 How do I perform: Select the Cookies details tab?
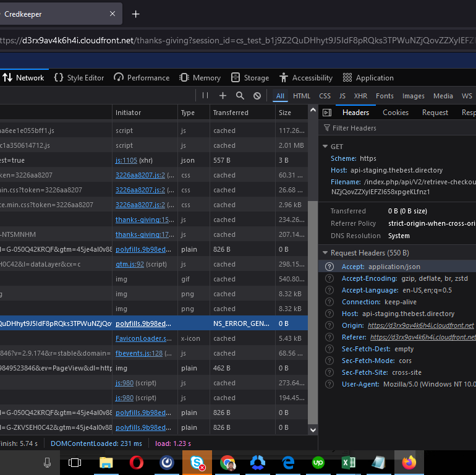click(395, 113)
